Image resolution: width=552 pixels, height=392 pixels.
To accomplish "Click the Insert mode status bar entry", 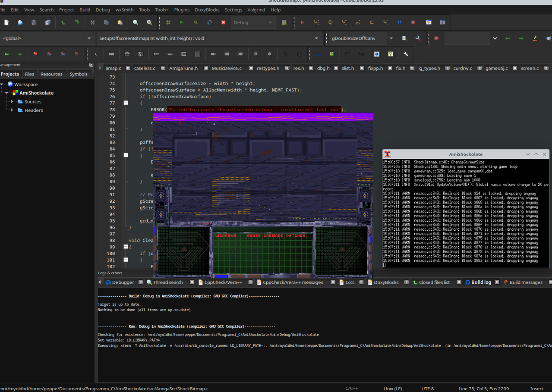I will click(536, 389).
